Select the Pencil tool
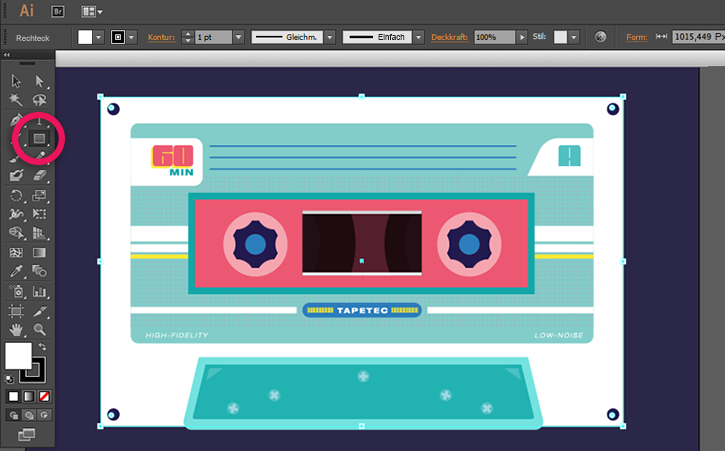This screenshot has width=725, height=451. pos(40,156)
